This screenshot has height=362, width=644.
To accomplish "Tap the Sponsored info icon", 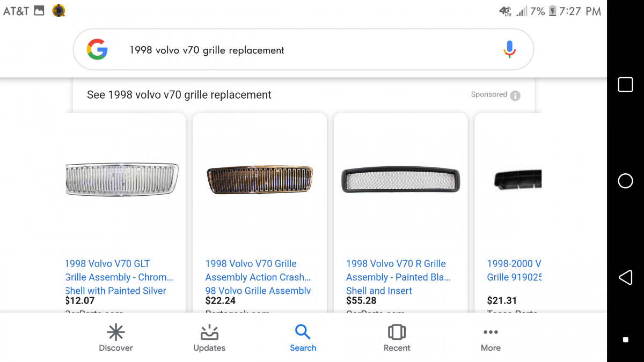I will tap(515, 94).
